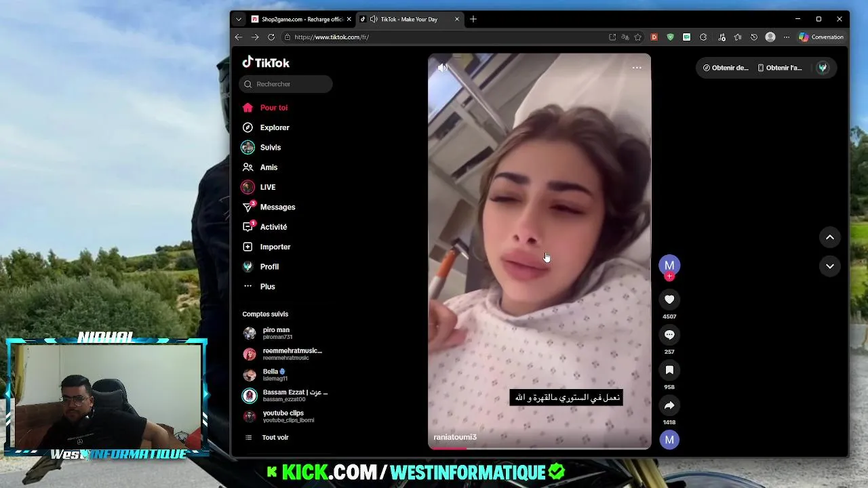The width and height of the screenshot is (868, 488).
Task: Open the music note media control icon
Action: click(722, 37)
